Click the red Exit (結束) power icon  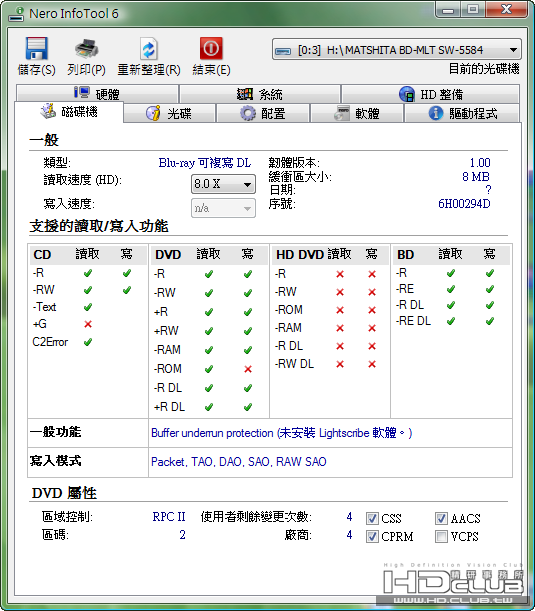[x=211, y=48]
